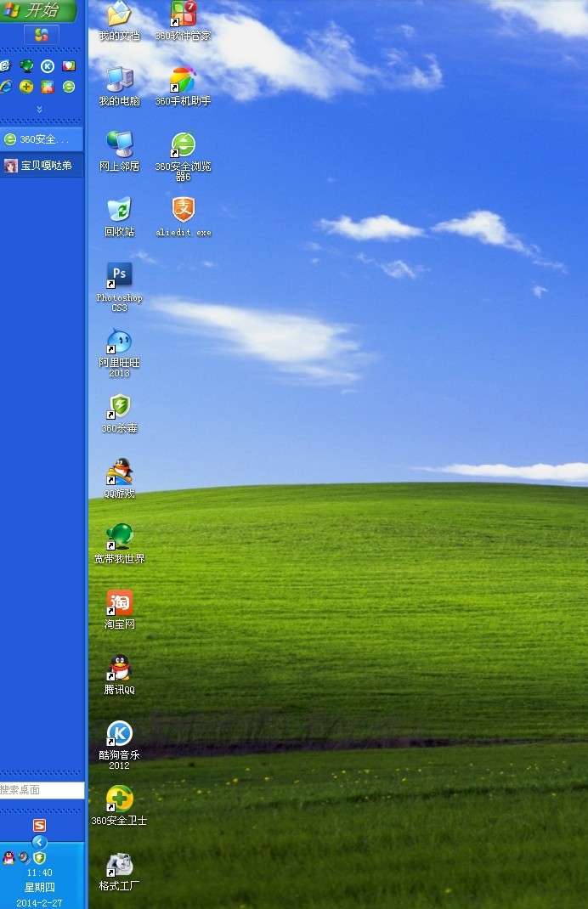The image size is (588, 909).
Task: Select the 我的电脑 desktop icon
Action: coord(120,86)
